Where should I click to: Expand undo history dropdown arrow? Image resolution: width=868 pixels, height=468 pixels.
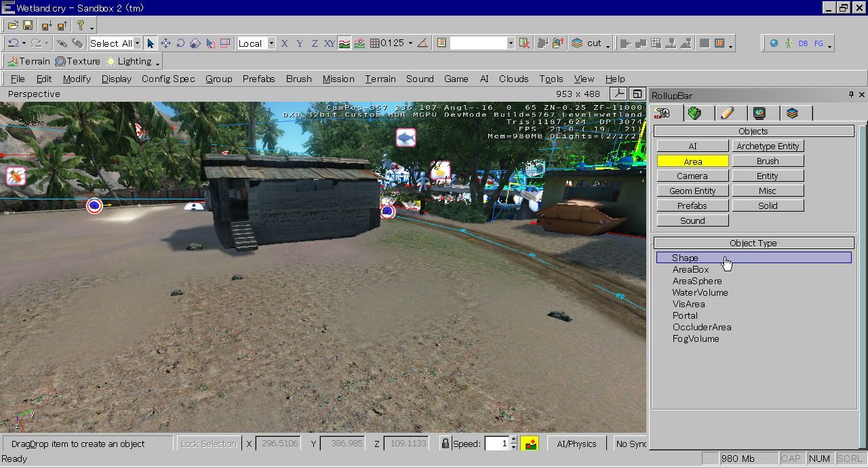24,43
